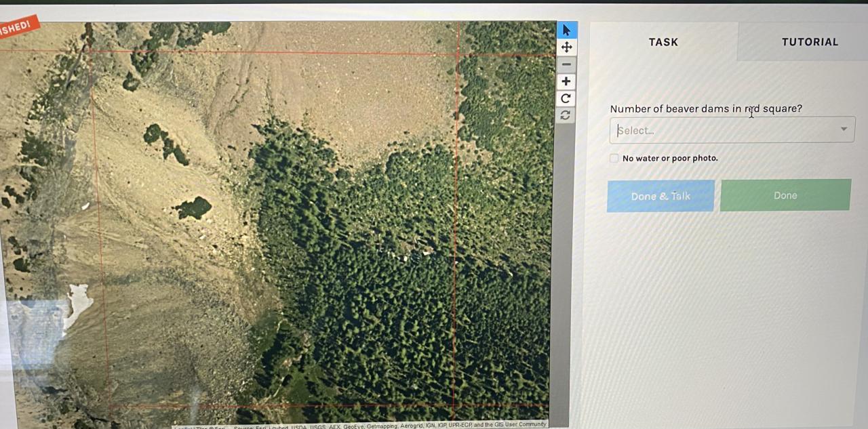Zoom out with the minus button
The height and width of the screenshot is (429, 868).
pos(566,64)
